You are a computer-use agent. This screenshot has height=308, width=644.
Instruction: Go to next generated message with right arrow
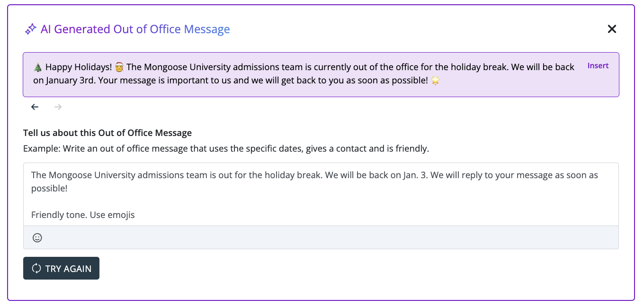tap(58, 107)
